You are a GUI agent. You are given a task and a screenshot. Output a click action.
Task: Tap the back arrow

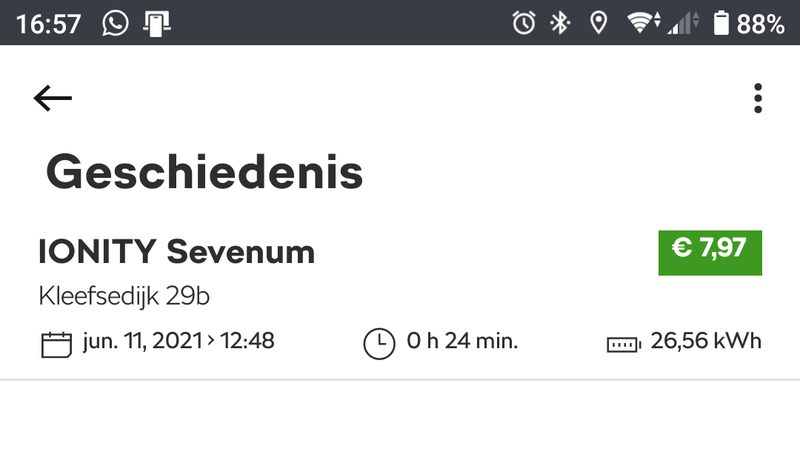(x=53, y=98)
